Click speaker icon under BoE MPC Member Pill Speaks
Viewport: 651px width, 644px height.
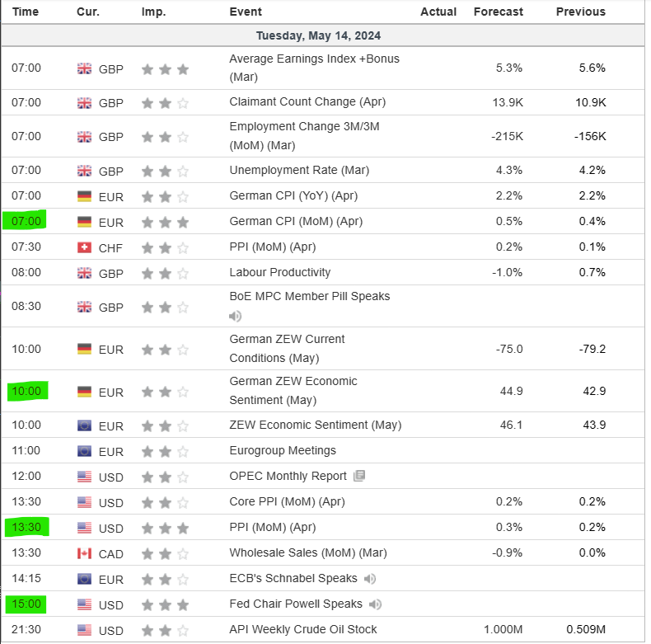(x=235, y=316)
